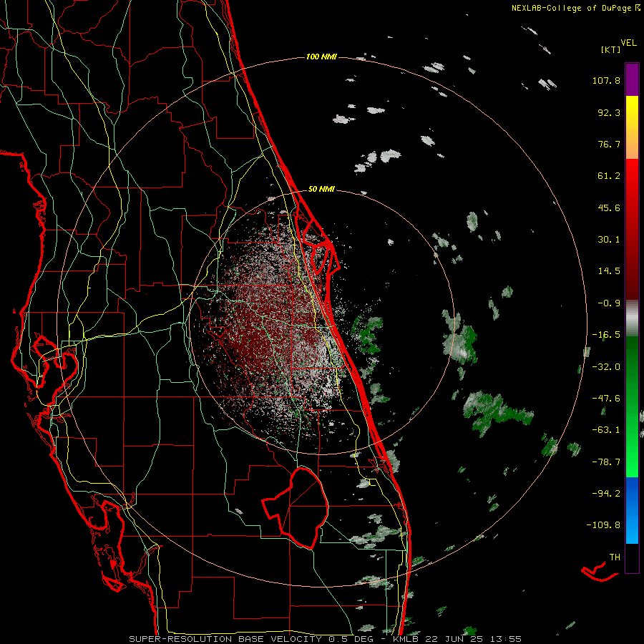
Task: Click the Lake Okeechobee outline on the map
Action: tap(296, 508)
